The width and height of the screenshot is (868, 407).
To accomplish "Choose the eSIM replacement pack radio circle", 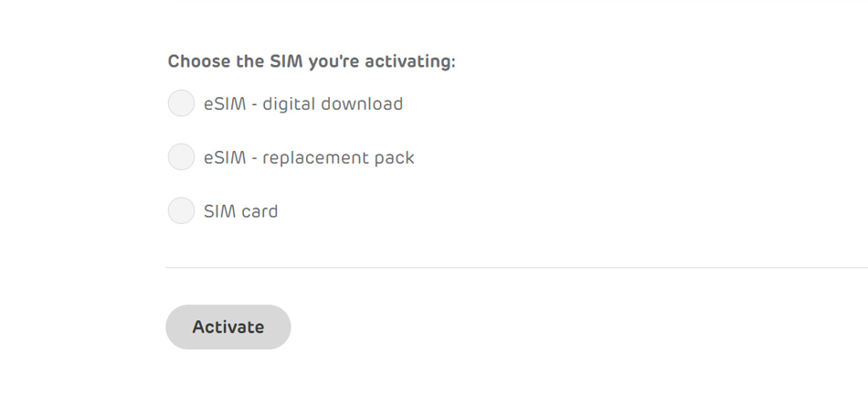I will 181,157.
